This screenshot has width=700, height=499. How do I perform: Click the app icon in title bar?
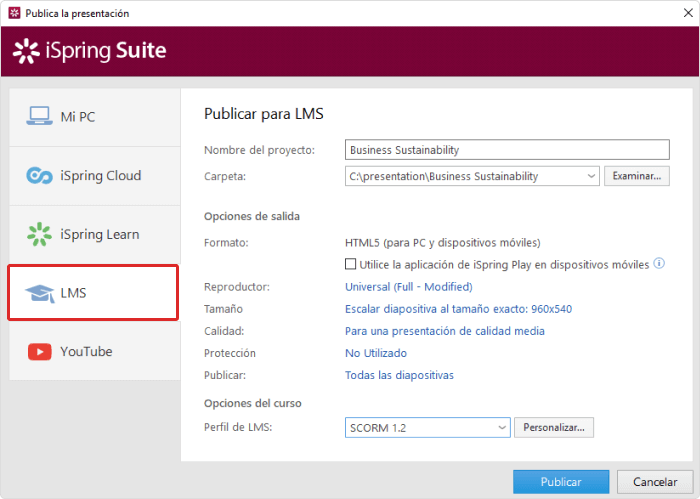[14, 13]
